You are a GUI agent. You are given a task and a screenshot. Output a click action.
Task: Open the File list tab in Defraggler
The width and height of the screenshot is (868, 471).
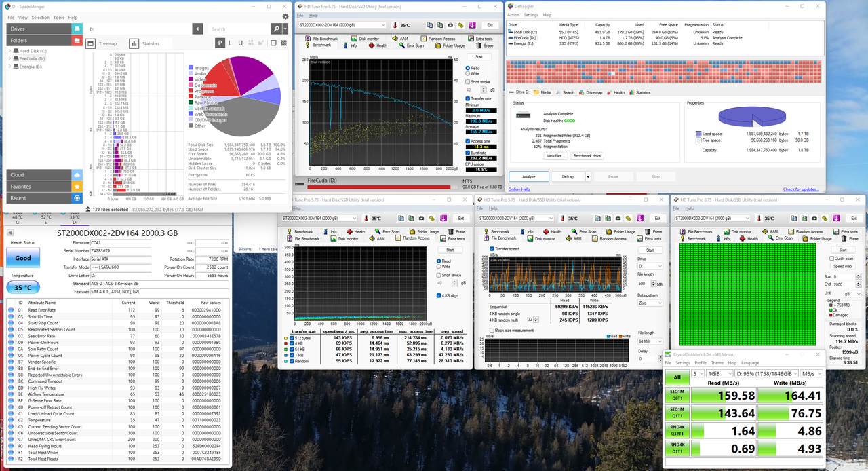[x=542, y=92]
